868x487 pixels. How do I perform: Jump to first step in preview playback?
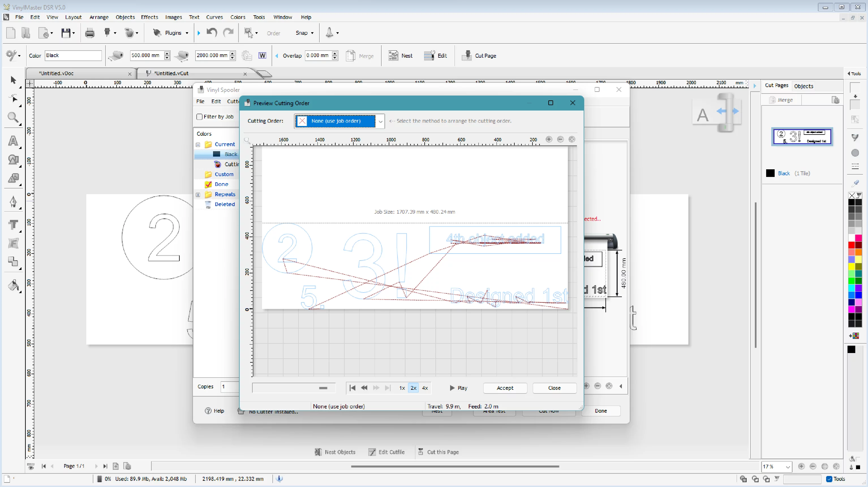353,388
